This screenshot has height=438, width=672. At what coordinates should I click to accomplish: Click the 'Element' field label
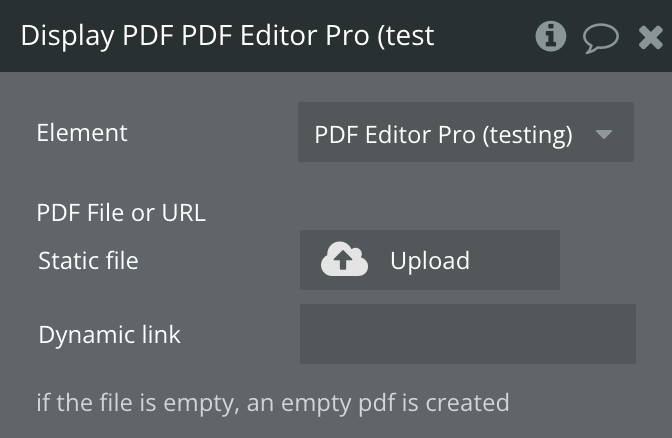click(x=82, y=132)
